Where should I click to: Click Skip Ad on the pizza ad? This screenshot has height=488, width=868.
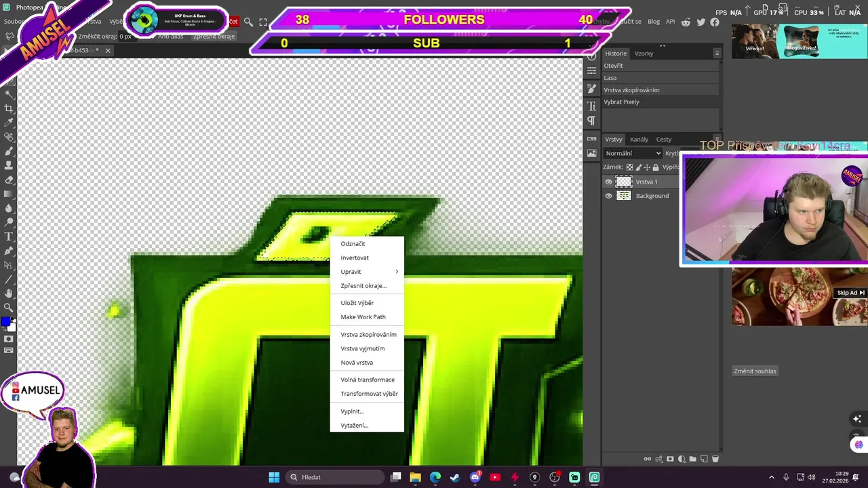click(x=850, y=293)
